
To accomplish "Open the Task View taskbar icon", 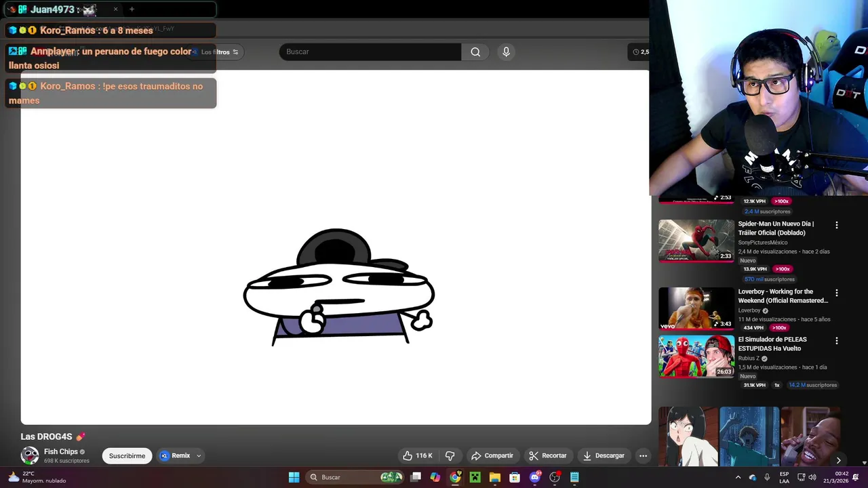I will click(x=416, y=477).
